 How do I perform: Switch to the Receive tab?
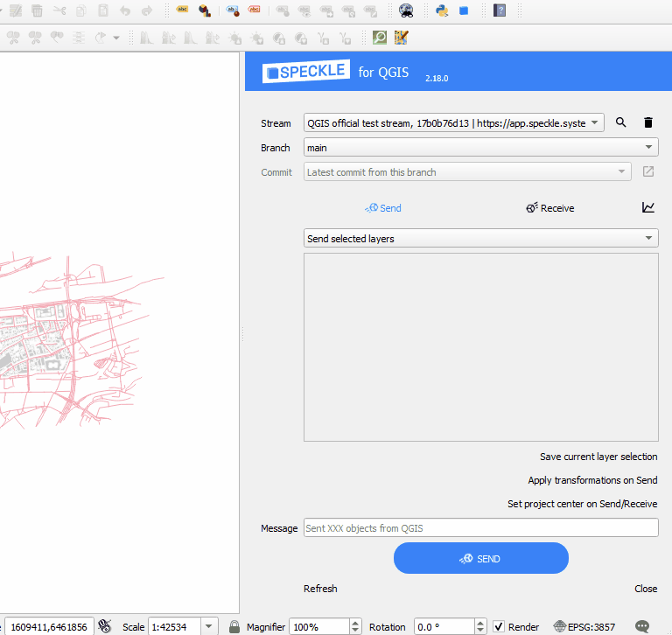550,208
